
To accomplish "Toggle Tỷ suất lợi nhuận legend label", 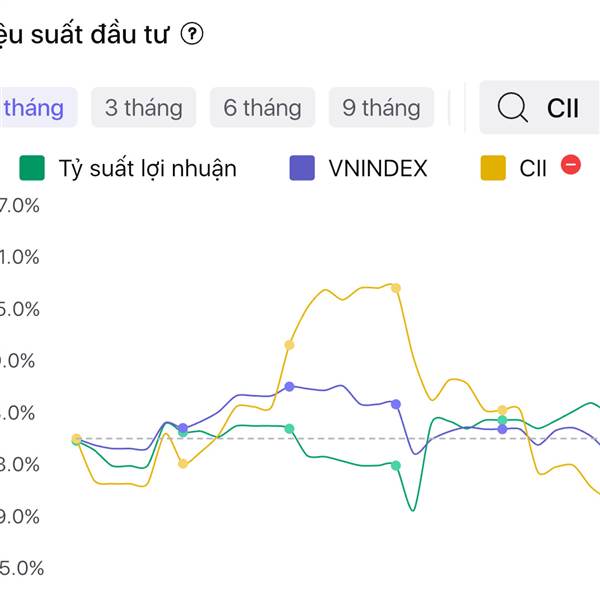I will pos(147,167).
